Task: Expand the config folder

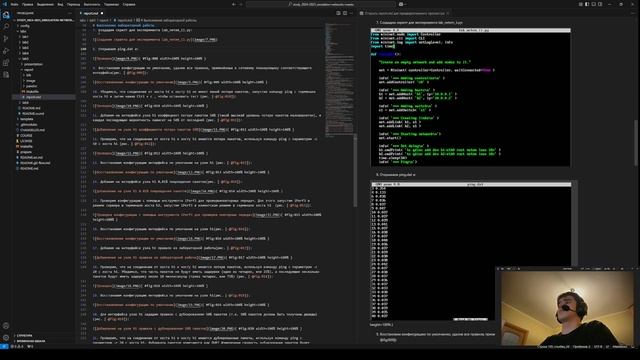Action: (24, 26)
